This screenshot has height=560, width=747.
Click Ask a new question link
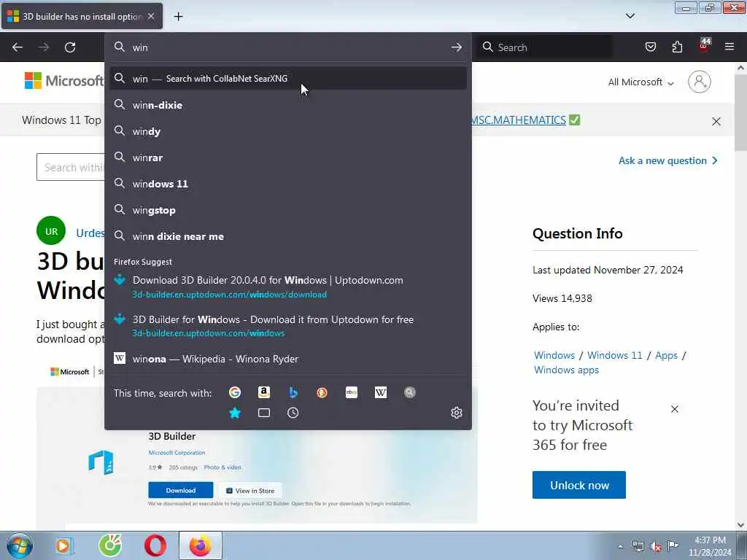[668, 160]
